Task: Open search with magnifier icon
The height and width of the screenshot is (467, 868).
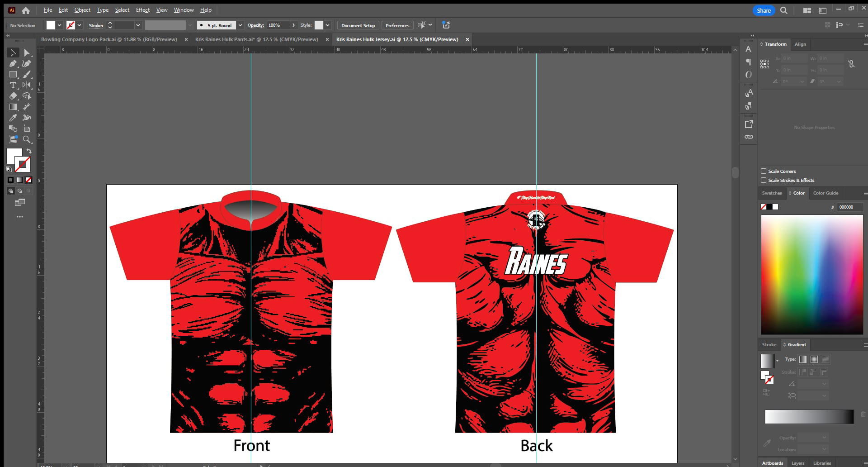Action: pos(784,10)
